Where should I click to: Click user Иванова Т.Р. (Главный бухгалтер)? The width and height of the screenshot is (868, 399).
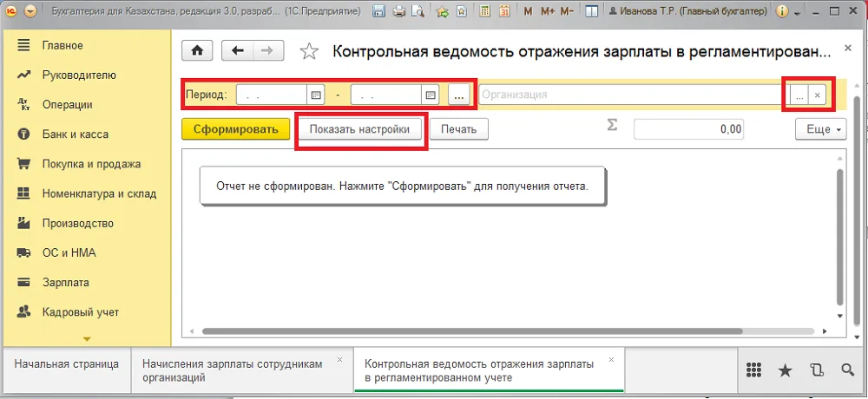coord(687,11)
